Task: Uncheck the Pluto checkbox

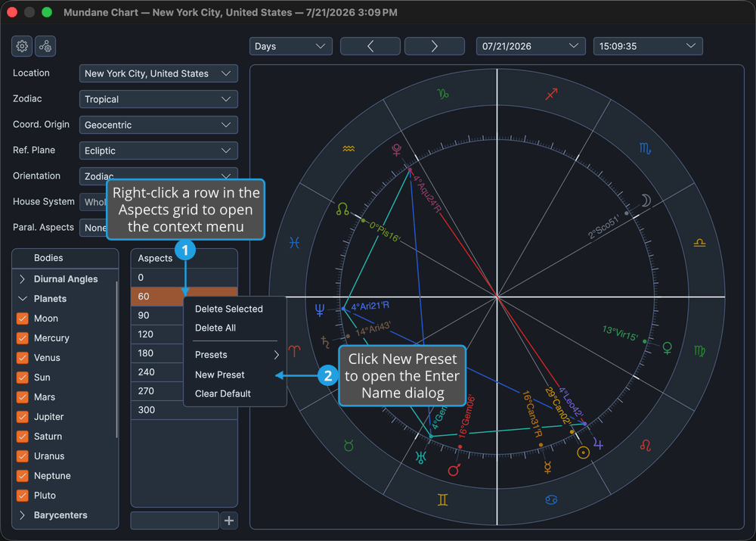Action: [22, 495]
